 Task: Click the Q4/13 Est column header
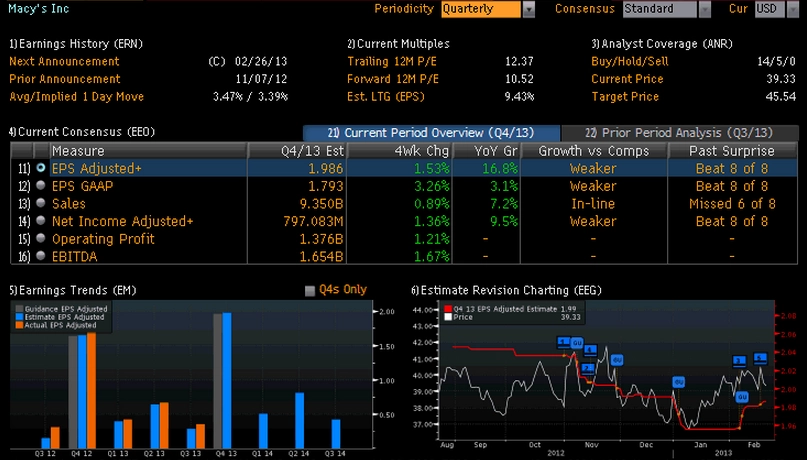297,151
